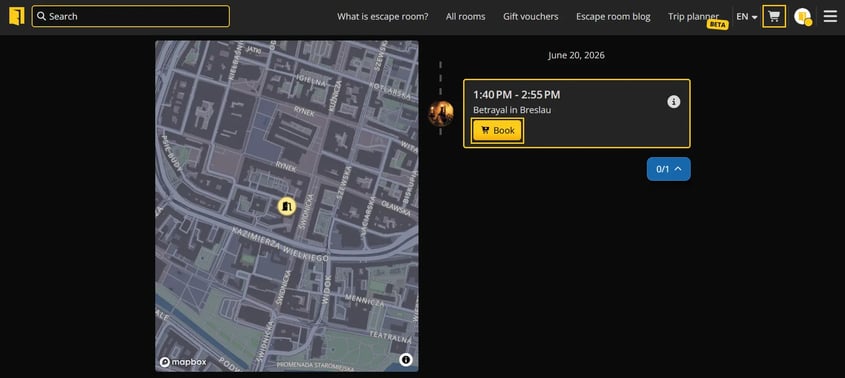Collapse the 0/1 progress expander
The image size is (845, 378).
click(668, 169)
